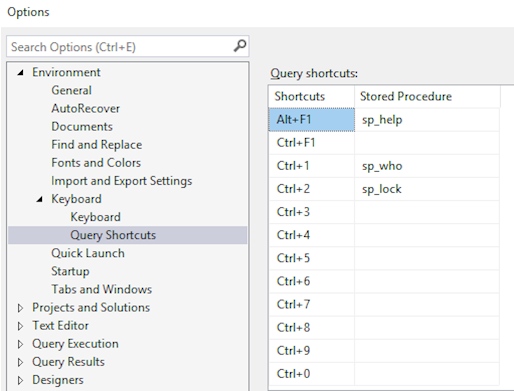Click the empty procedure cell for Ctrl+F1
The width and height of the screenshot is (514, 391).
click(x=427, y=143)
